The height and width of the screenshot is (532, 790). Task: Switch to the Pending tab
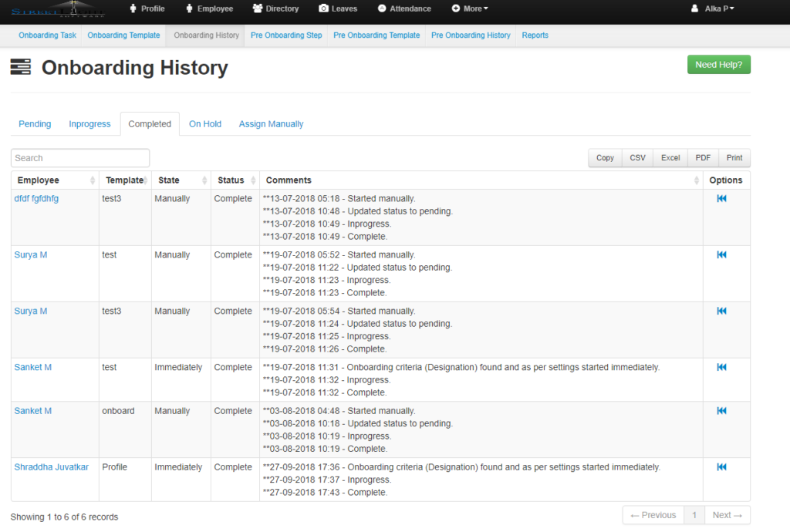35,123
